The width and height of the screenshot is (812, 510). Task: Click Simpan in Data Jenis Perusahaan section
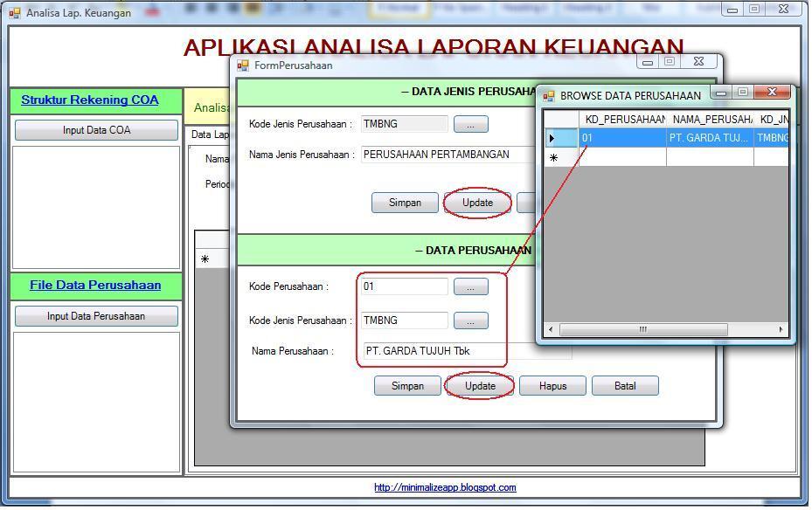405,203
